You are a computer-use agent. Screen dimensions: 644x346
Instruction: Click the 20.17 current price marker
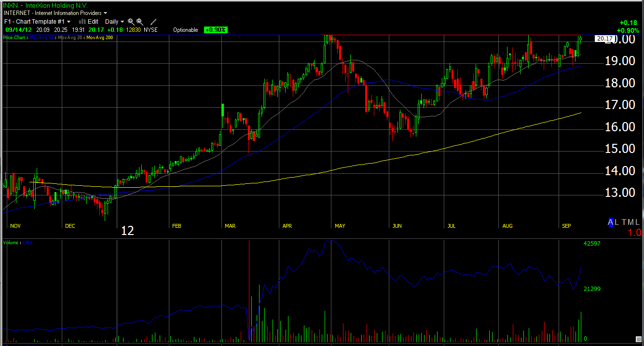coord(604,39)
